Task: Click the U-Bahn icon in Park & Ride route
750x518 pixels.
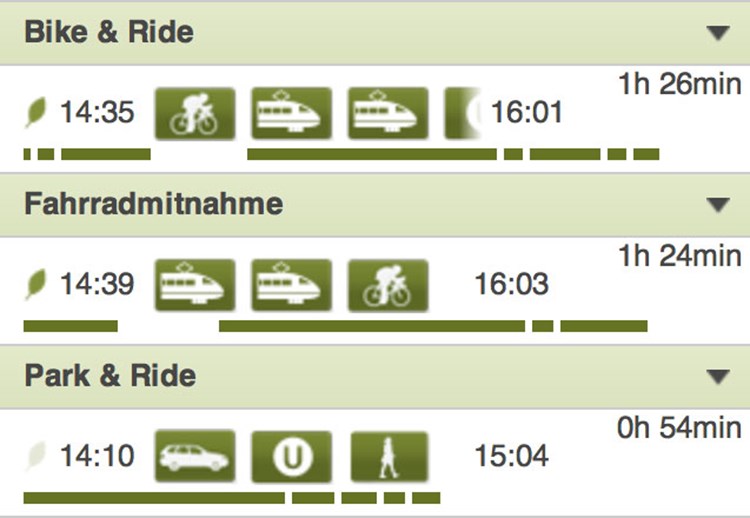Action: (x=291, y=456)
